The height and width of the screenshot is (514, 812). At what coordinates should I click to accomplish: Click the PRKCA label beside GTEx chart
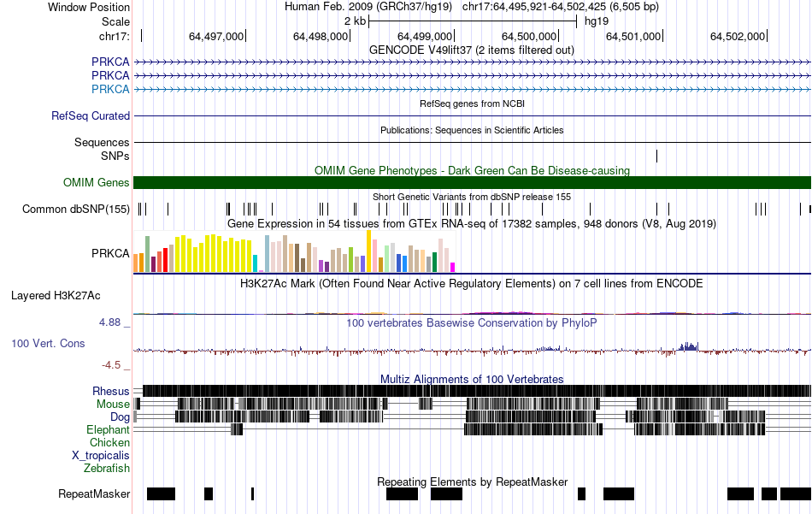(110, 253)
